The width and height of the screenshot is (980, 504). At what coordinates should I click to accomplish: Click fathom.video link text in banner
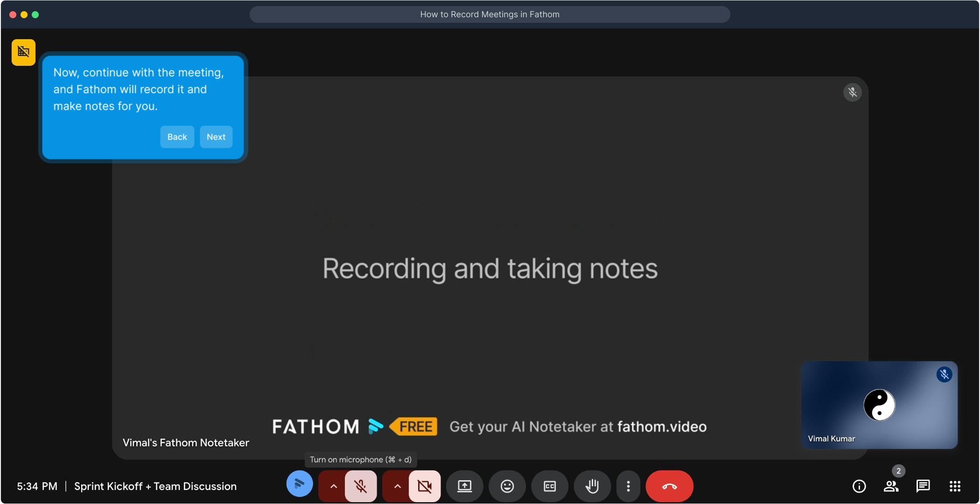(662, 427)
